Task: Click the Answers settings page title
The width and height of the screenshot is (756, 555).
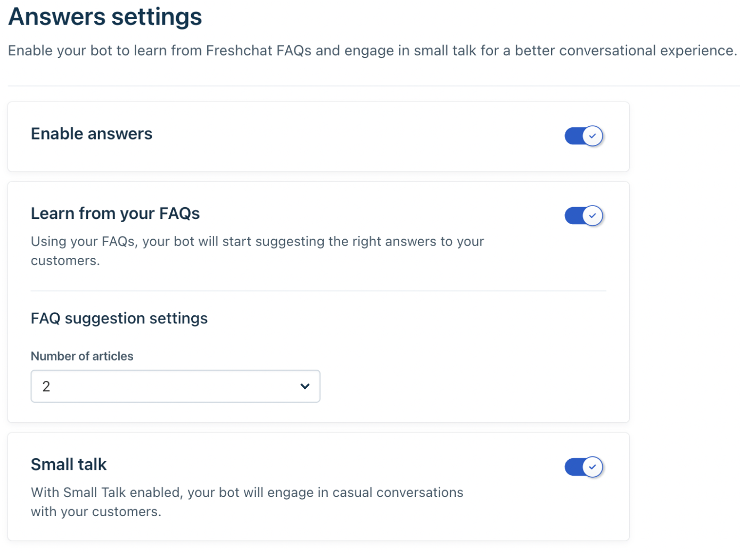Action: pyautogui.click(x=105, y=17)
